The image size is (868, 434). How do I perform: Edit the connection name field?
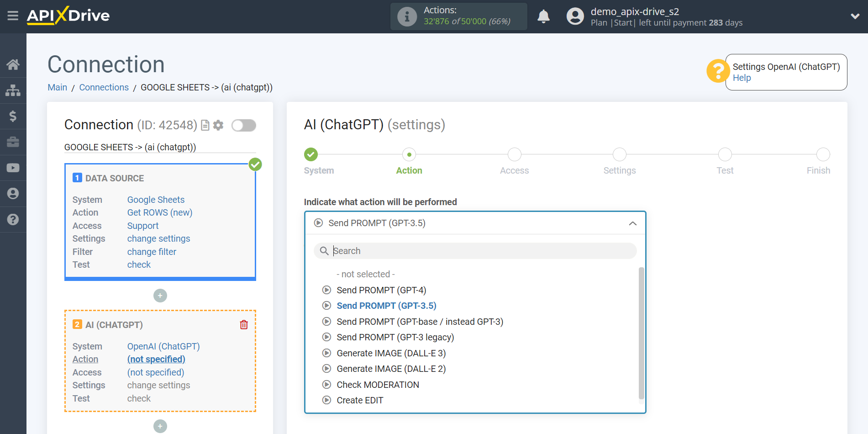tap(160, 147)
